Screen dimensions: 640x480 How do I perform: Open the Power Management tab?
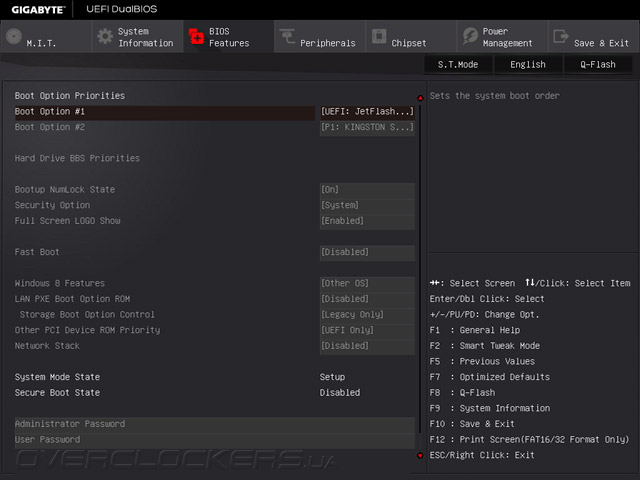[502, 36]
